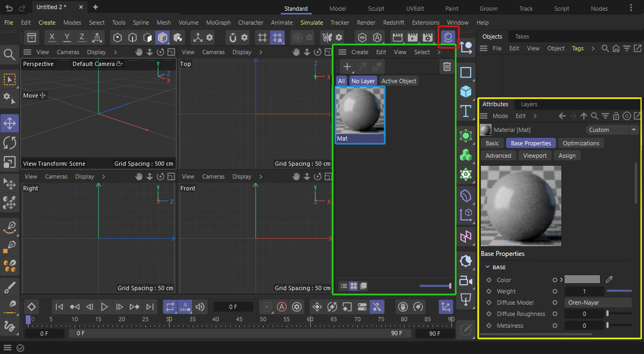The width and height of the screenshot is (644, 354).
Task: Click the base Color swatch
Action: (x=582, y=279)
